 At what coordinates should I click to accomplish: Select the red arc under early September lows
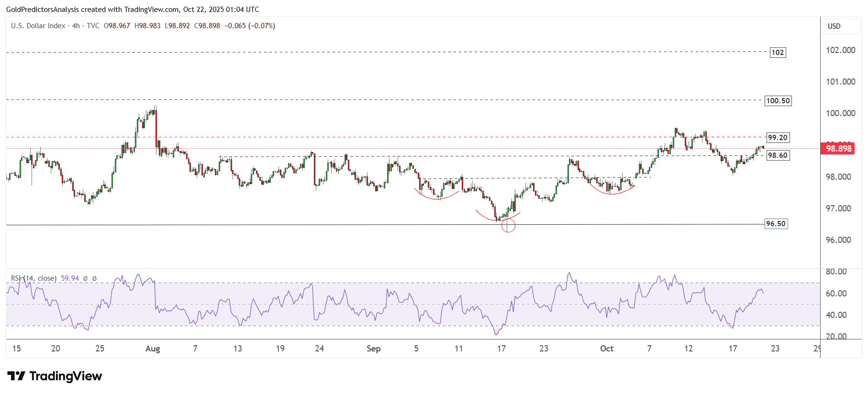tap(437, 197)
